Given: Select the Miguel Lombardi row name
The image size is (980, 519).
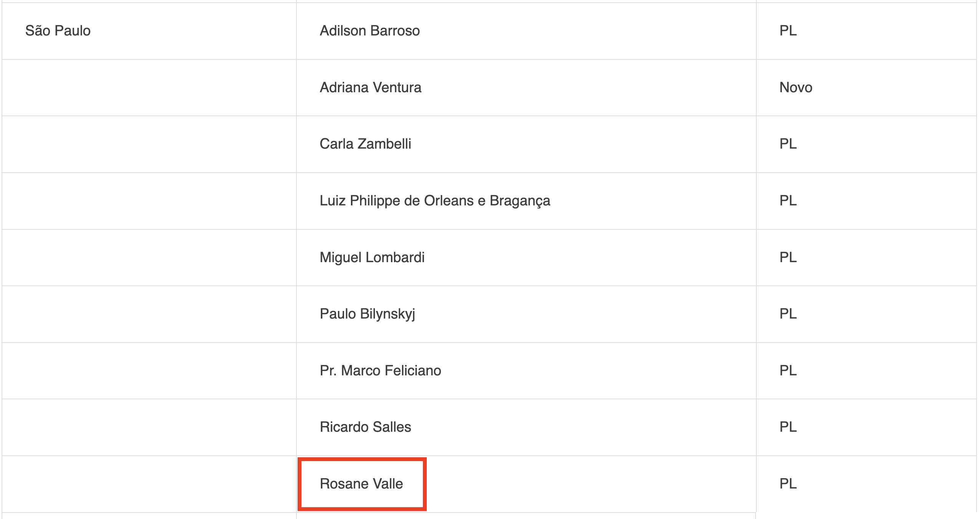Looking at the screenshot, I should pyautogui.click(x=372, y=257).
